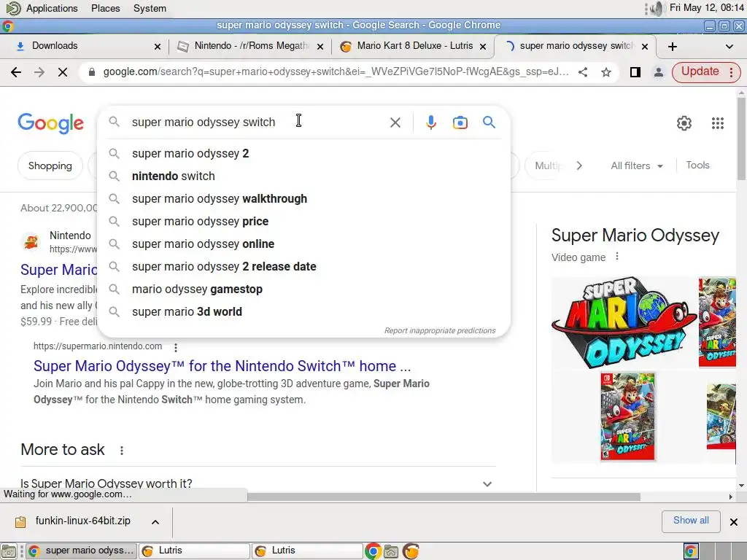The image size is (747, 560).
Task: Pick suggestion super mario odyssey 2 release date
Action: tap(304, 267)
